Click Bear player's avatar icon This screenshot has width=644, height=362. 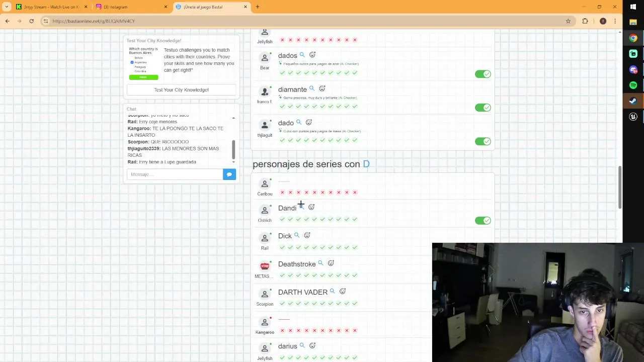click(x=265, y=58)
